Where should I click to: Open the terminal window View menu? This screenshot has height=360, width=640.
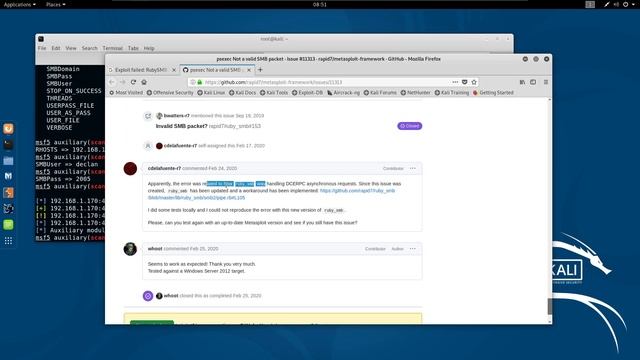[x=71, y=48]
